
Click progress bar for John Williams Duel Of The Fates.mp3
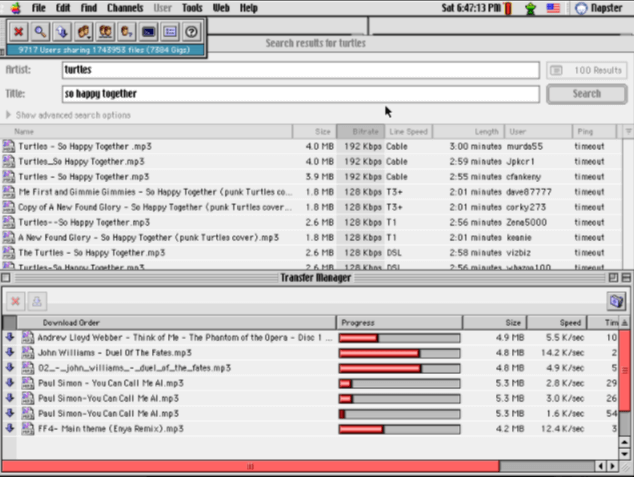(x=399, y=353)
